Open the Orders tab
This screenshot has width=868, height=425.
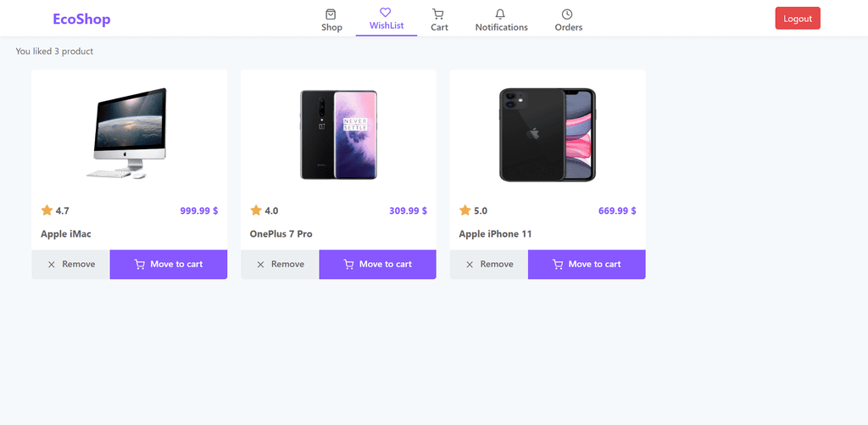569,19
